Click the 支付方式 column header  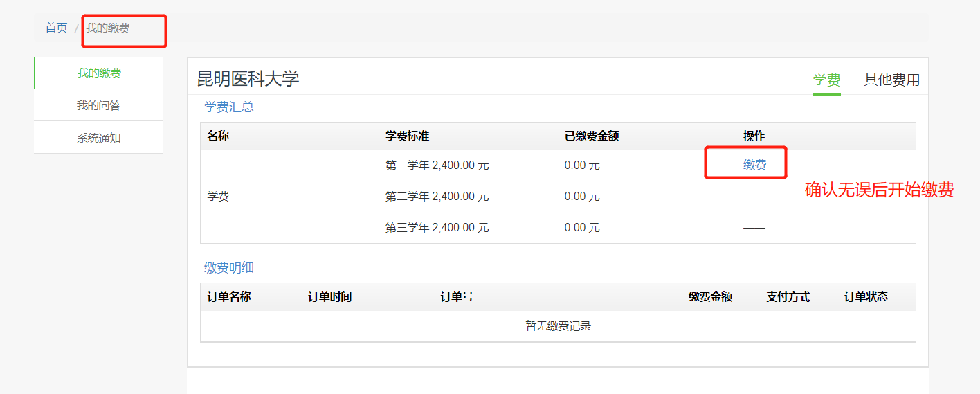pos(788,297)
